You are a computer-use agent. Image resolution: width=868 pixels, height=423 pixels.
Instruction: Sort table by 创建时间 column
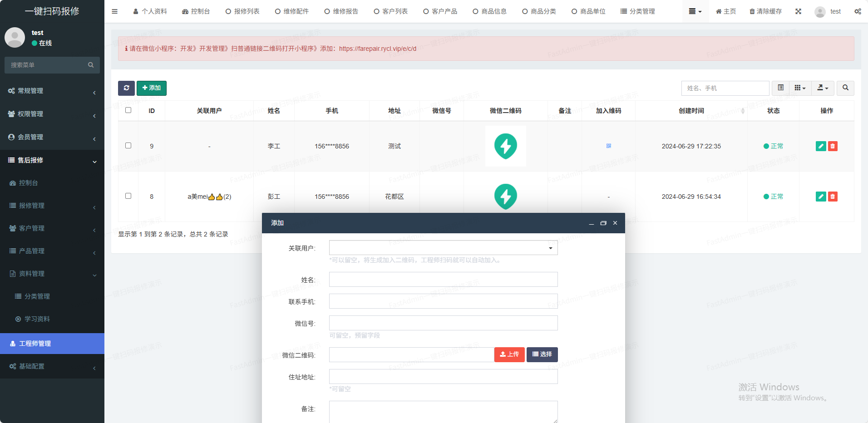point(691,111)
